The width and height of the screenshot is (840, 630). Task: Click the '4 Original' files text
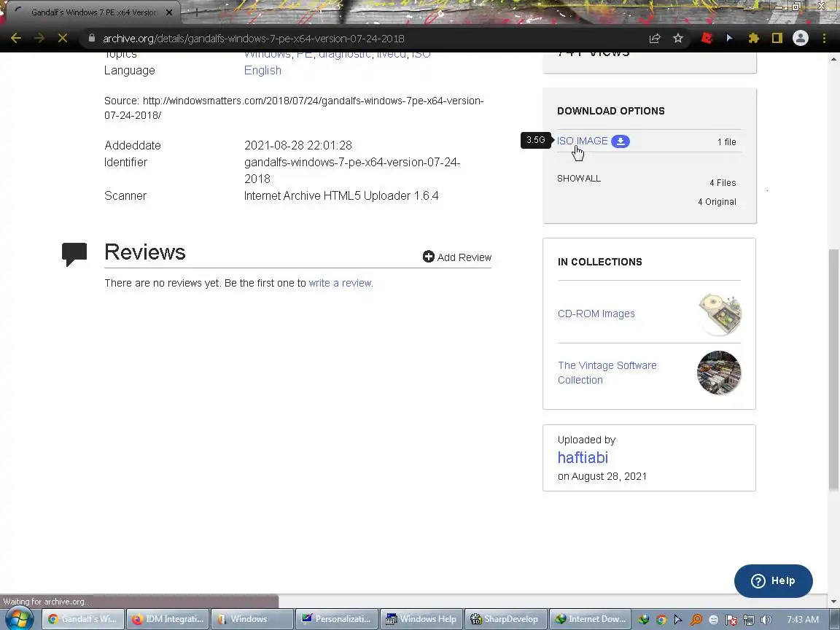[x=717, y=202]
